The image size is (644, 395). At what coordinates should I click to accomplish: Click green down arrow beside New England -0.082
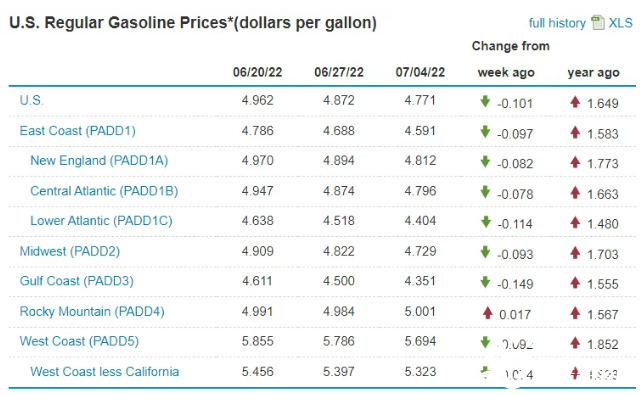(485, 161)
